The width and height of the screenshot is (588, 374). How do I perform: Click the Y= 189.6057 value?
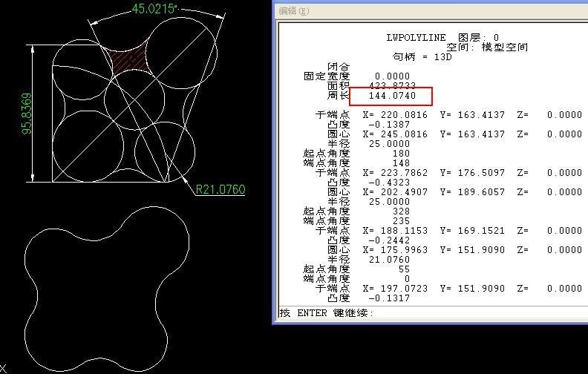click(472, 192)
